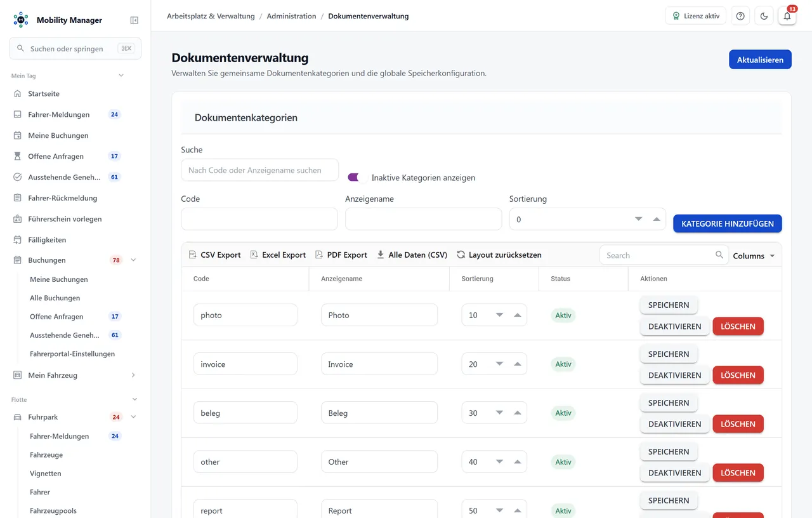
Task: Focus the Suchen oder springen search box
Action: (75, 48)
